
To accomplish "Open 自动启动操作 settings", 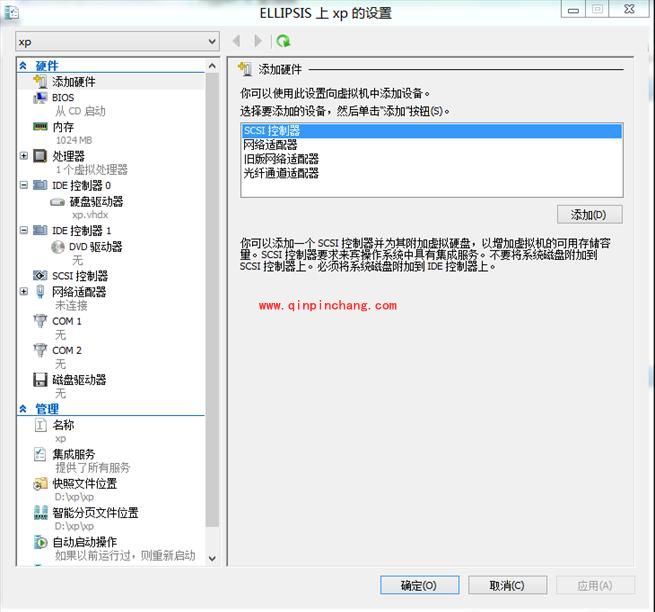I will click(84, 542).
